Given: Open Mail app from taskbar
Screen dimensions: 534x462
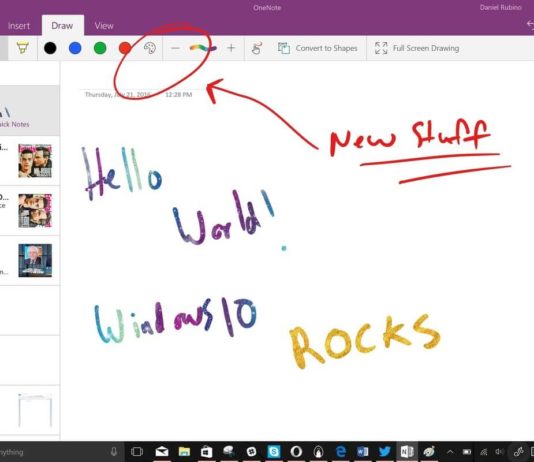Looking at the screenshot, I should click(162, 452).
